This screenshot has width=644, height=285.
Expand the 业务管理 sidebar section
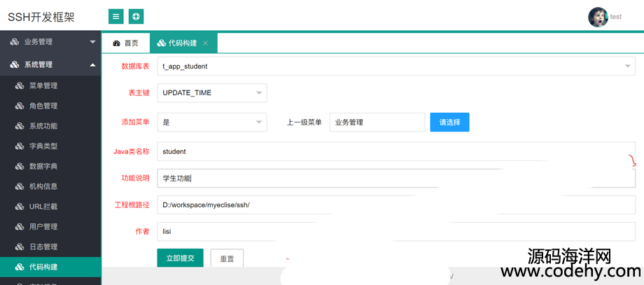click(50, 42)
